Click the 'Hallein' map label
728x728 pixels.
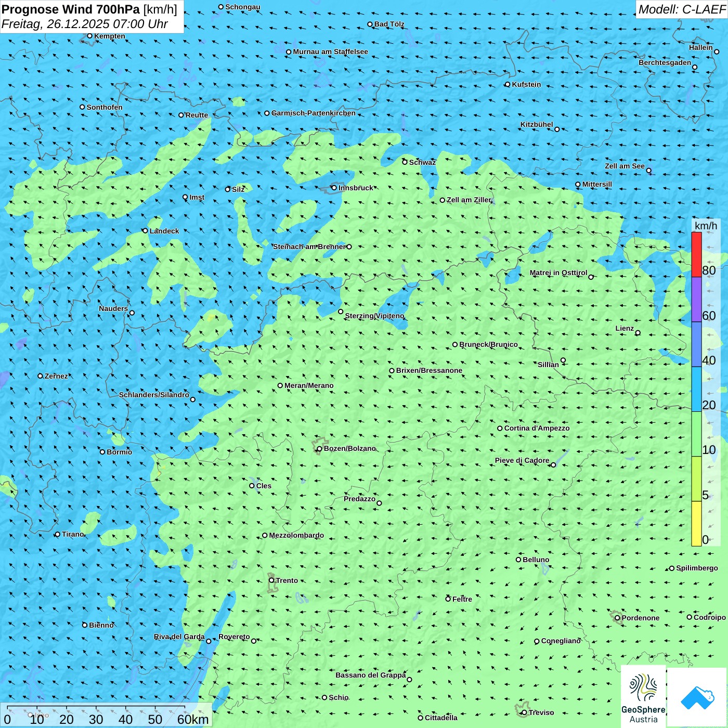coord(701,48)
